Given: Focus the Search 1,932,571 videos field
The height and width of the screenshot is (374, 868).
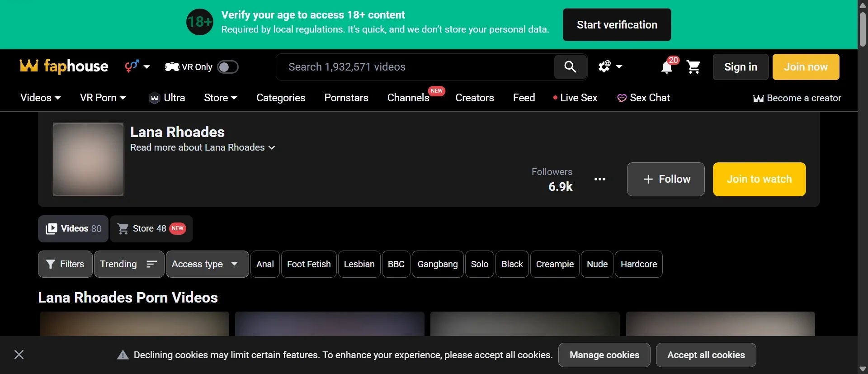Looking at the screenshot, I should pyautogui.click(x=415, y=67).
